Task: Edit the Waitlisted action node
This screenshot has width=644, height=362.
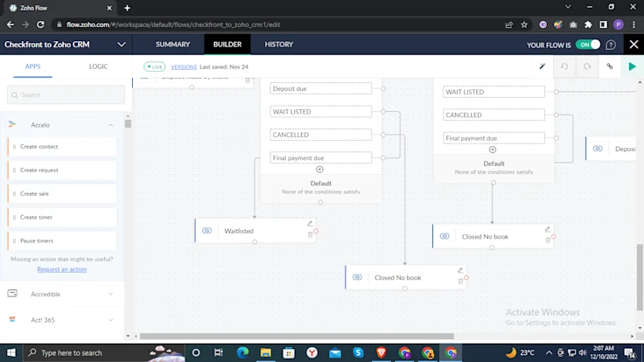Action: click(x=310, y=224)
